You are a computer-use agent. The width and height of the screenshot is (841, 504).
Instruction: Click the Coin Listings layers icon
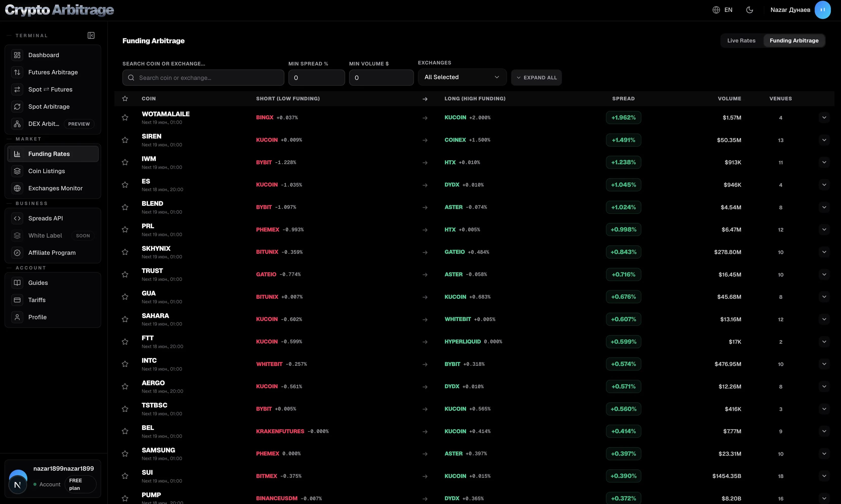(x=17, y=171)
